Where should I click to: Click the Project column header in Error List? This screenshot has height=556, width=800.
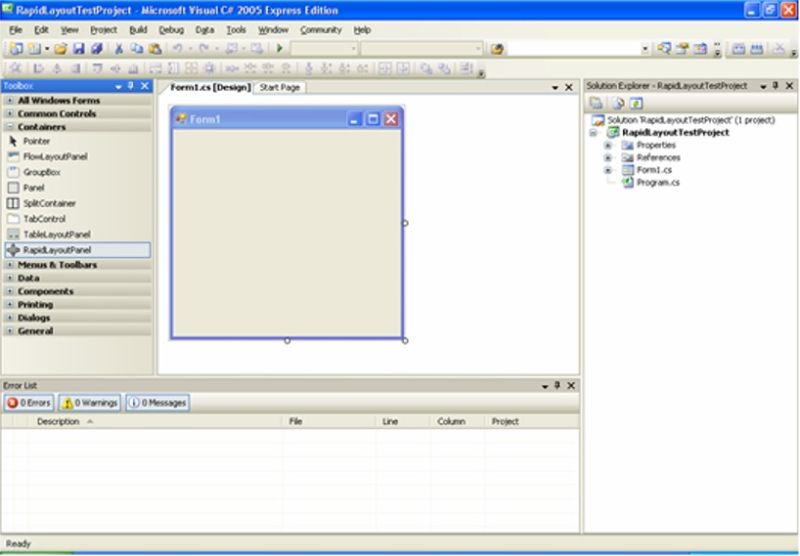pyautogui.click(x=532, y=421)
